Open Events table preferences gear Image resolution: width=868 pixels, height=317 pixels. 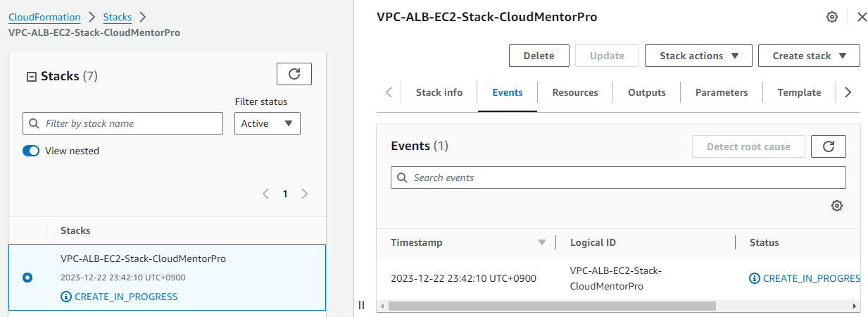(x=837, y=206)
